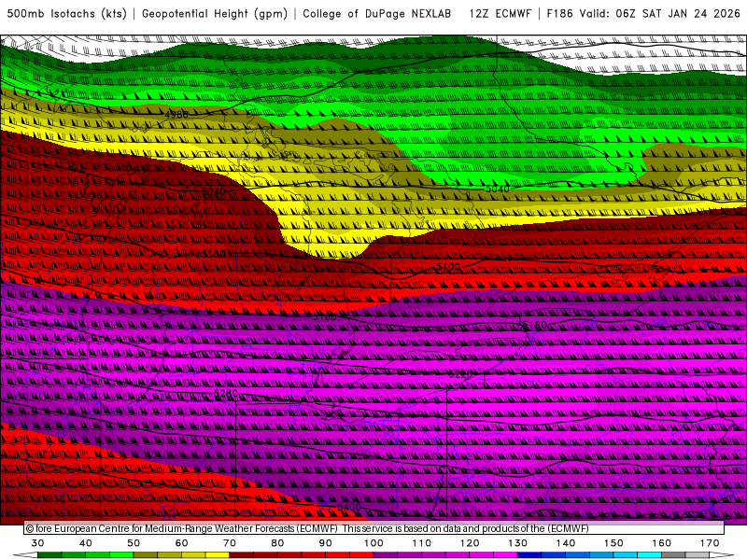
Task: Select the darkest green swatch starting at 30
Action: point(49,555)
